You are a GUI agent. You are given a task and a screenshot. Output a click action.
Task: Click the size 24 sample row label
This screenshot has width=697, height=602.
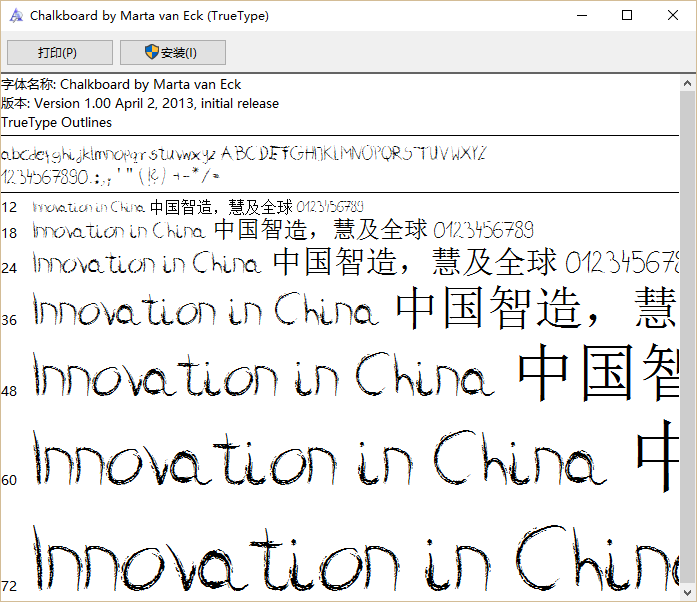coord(9,268)
